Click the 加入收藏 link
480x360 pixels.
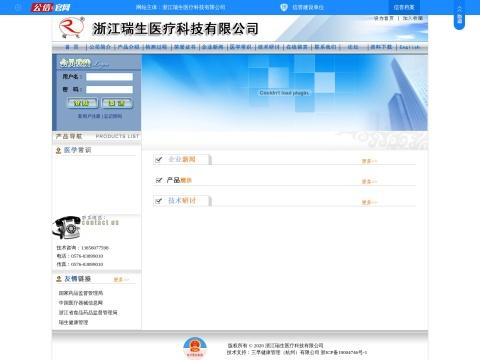coord(413,18)
